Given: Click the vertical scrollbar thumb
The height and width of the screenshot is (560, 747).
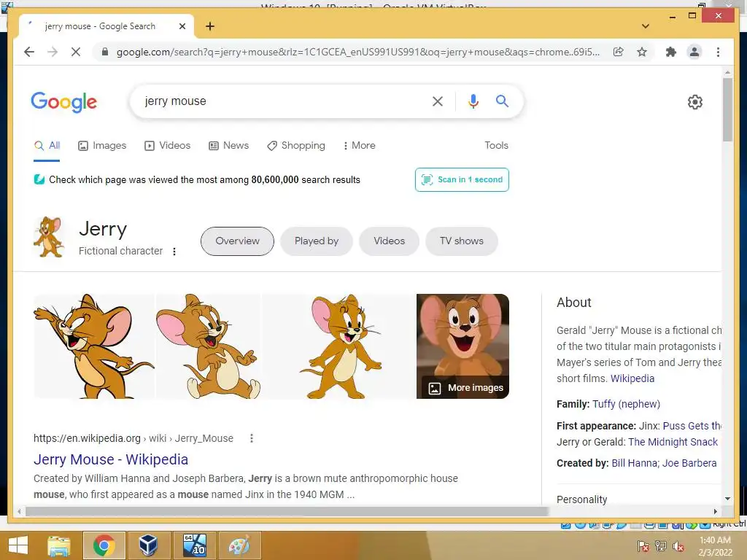Looking at the screenshot, I should (727, 109).
